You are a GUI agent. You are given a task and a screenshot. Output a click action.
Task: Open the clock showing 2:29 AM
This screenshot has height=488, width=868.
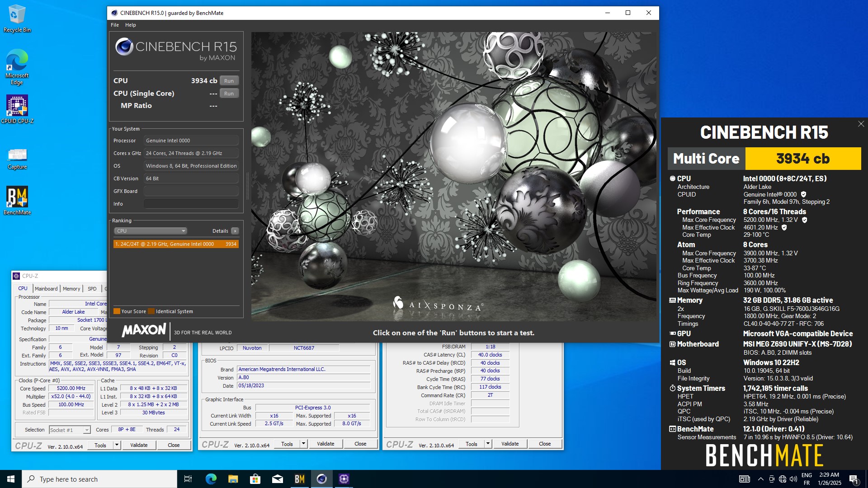pyautogui.click(x=830, y=479)
